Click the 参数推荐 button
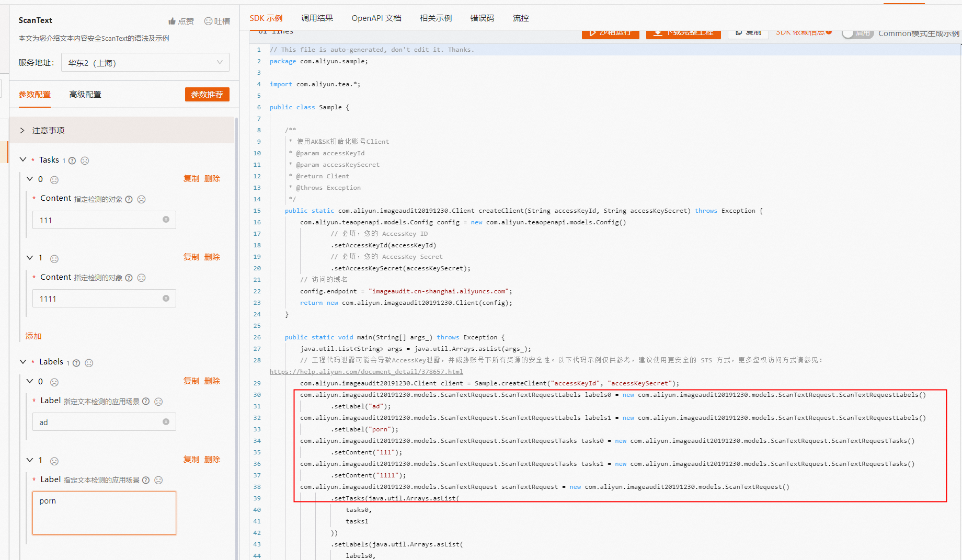The image size is (962, 560). [x=207, y=94]
